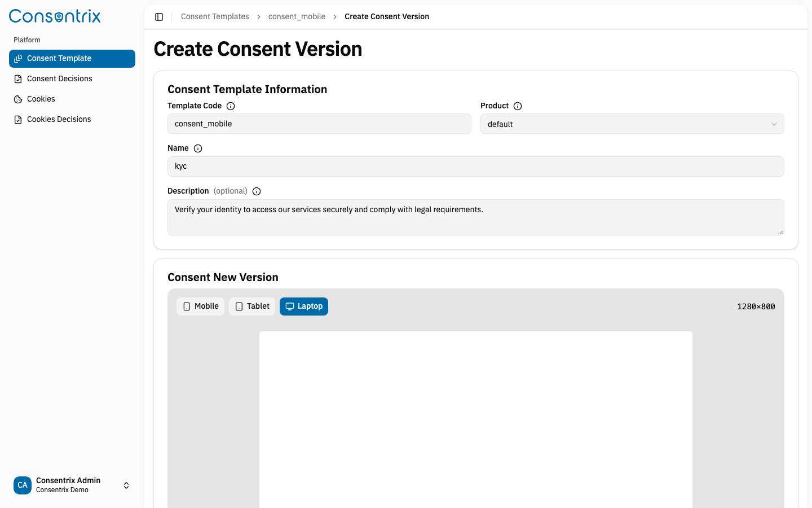Click the 1280×800 resolution label
This screenshot has height=508, width=812.
pyautogui.click(x=756, y=306)
